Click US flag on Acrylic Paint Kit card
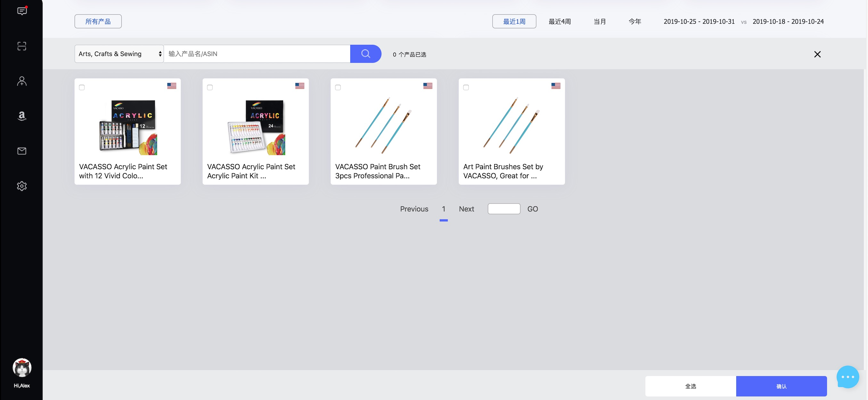 (x=299, y=86)
